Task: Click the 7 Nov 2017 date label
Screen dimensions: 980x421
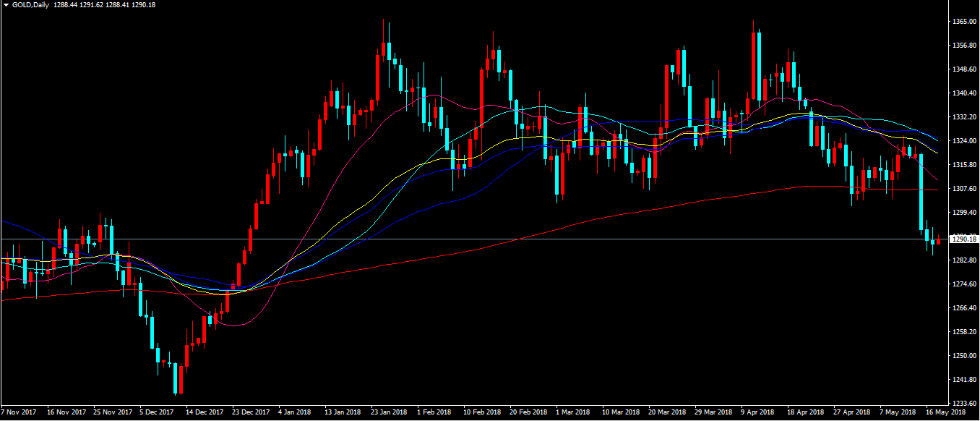Action: [x=19, y=412]
